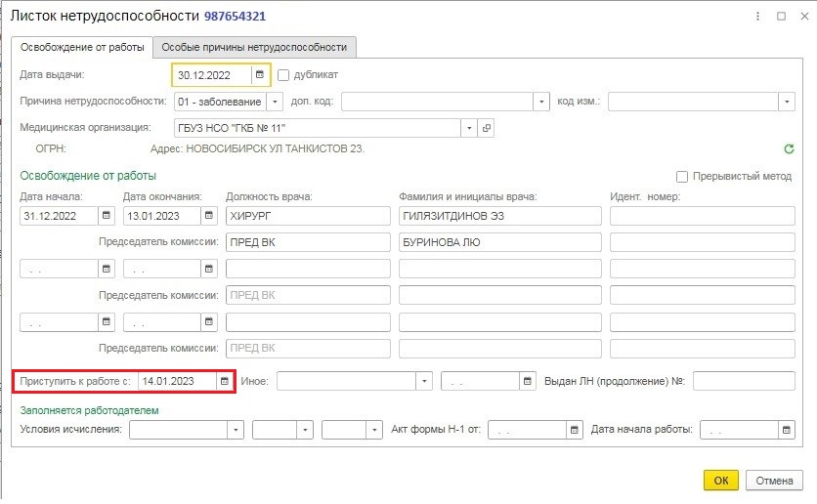The height and width of the screenshot is (504, 817).
Task: Expand Медицинская организация dropdown arrow
Action: tap(469, 128)
